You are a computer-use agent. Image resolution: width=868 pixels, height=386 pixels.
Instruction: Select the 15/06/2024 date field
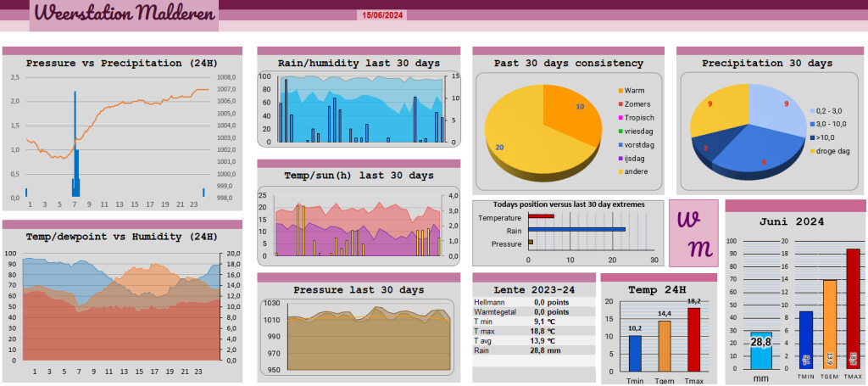coord(383,15)
